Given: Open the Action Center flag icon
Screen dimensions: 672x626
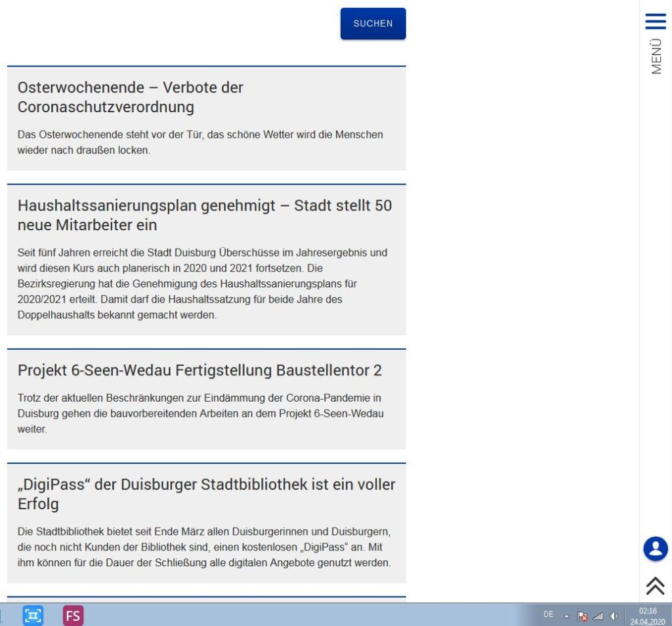Looking at the screenshot, I should point(582,616).
